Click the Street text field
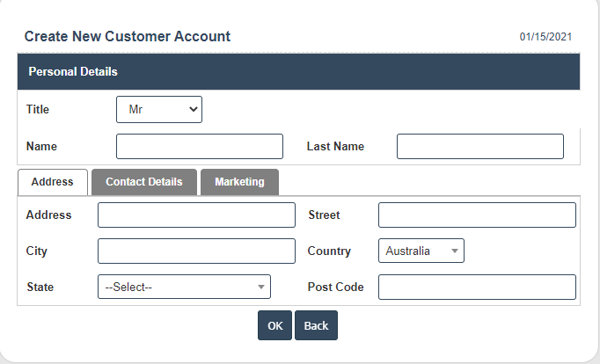The width and height of the screenshot is (600, 364). point(477,215)
